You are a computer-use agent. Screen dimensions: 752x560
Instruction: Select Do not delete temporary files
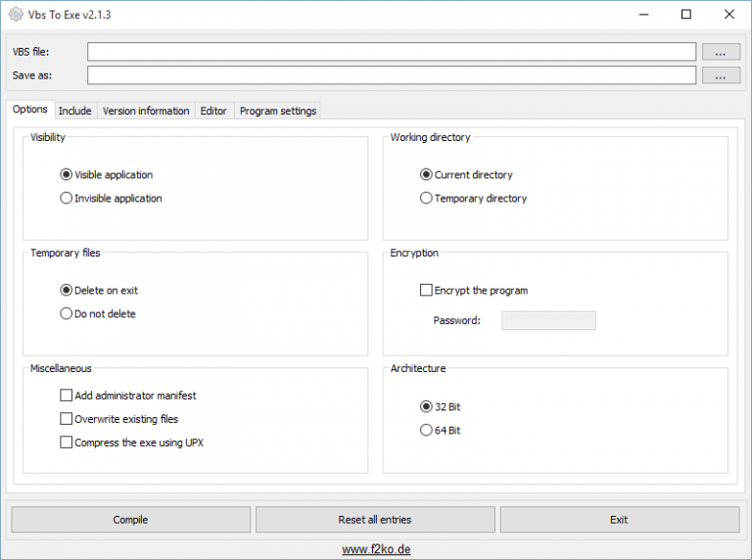click(x=67, y=314)
